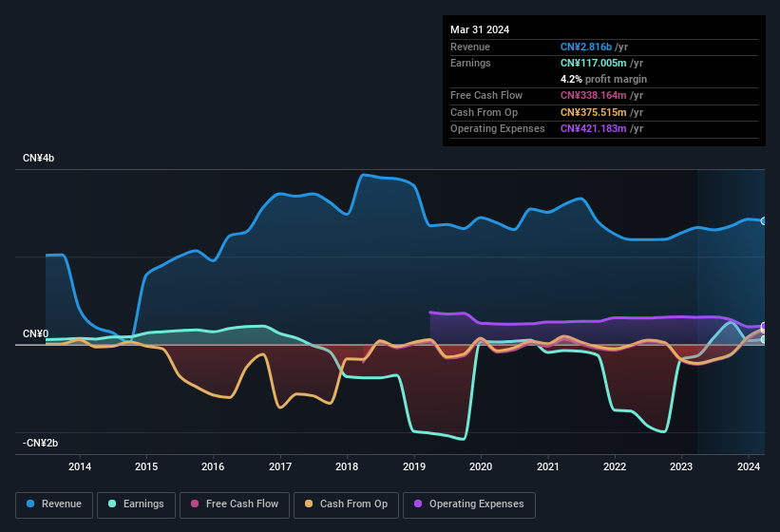This screenshot has width=780, height=532.
Task: Click the CN¥4b y-axis label
Action: point(39,158)
